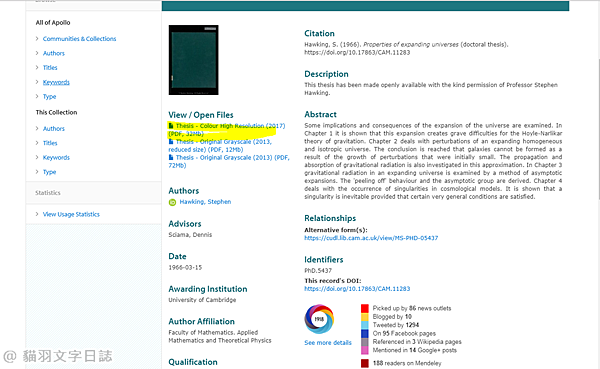This screenshot has width=600, height=369.
Task: Click the ORCID icon next to Hawking, Stephen
Action: [x=173, y=202]
